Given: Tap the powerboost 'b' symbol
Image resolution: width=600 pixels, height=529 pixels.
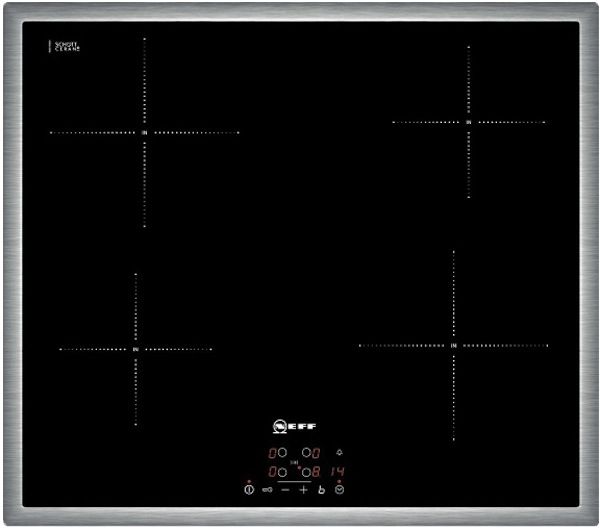Looking at the screenshot, I should tap(321, 490).
